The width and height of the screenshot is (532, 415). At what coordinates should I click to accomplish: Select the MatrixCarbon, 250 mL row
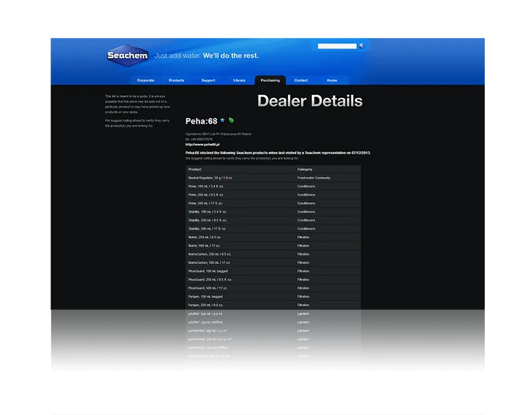point(273,254)
